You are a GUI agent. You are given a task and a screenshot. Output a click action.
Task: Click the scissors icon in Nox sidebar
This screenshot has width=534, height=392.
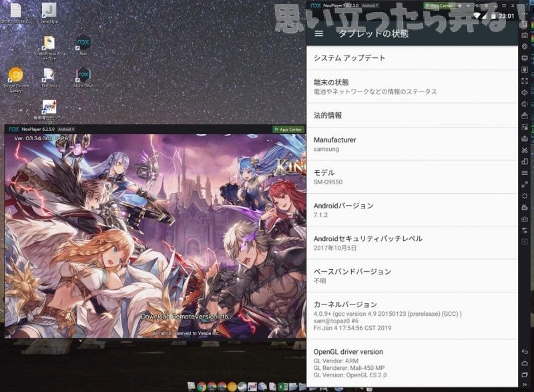click(525, 150)
